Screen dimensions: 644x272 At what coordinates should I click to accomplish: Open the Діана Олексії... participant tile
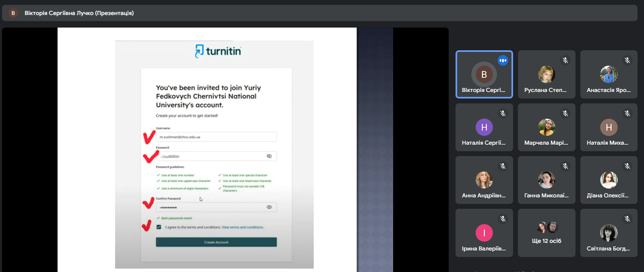point(609,180)
